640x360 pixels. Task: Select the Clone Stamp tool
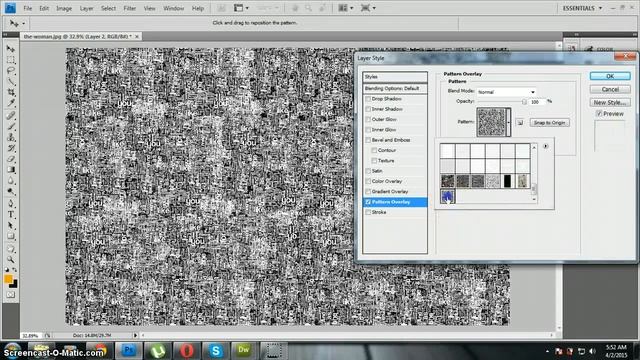11,138
